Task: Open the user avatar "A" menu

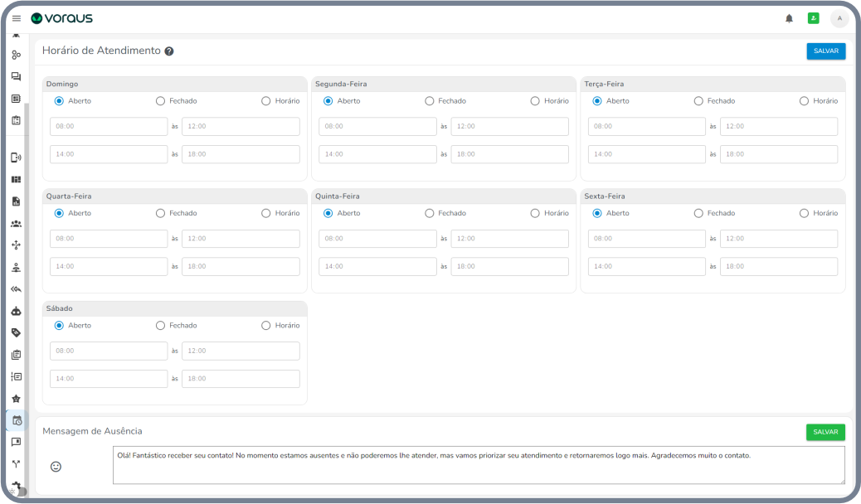Action: pyautogui.click(x=839, y=18)
